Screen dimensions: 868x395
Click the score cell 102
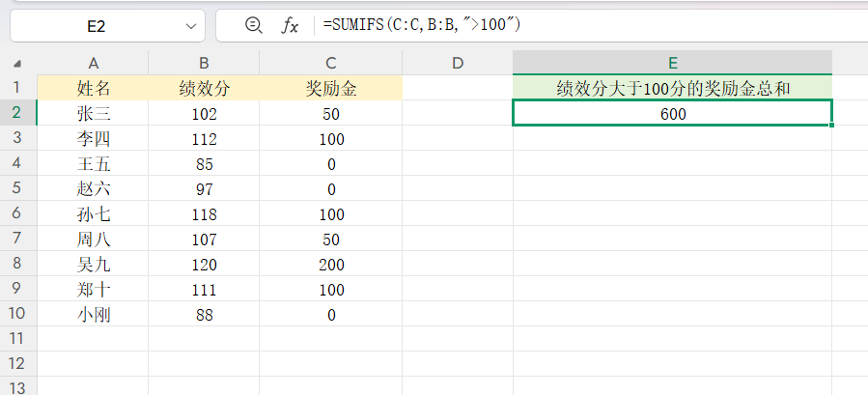coord(204,114)
